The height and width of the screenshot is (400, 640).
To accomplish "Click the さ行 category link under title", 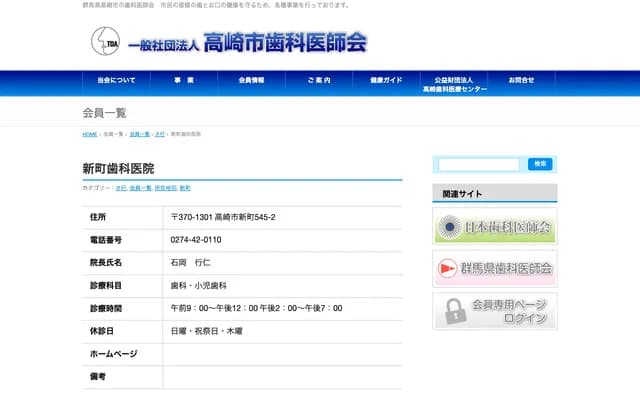I will 121,188.
